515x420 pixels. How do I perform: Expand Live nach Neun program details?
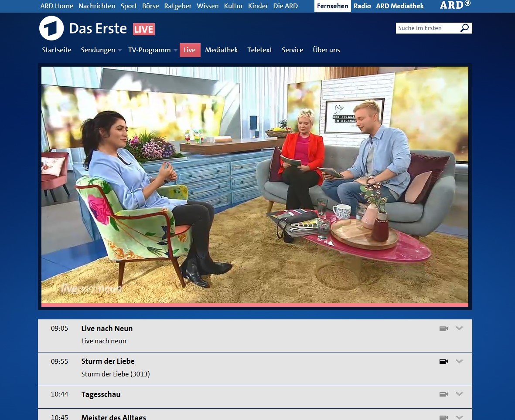tap(459, 329)
